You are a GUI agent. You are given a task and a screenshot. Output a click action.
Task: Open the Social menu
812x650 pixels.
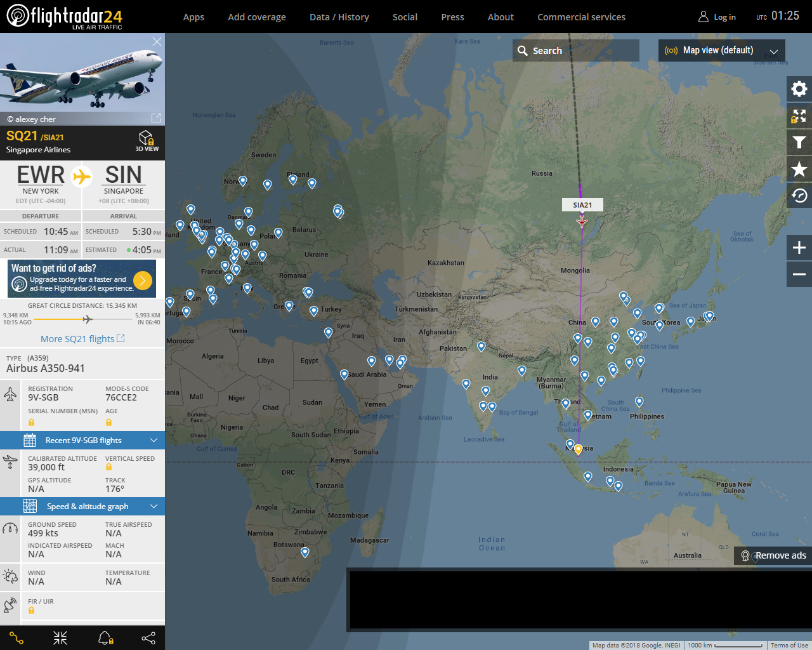coord(405,17)
